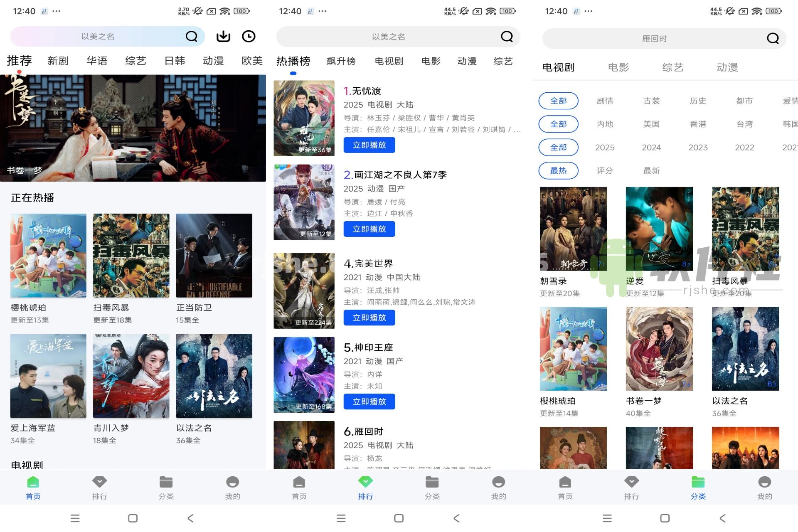Open the 飙升榜 ranking tab
This screenshot has height=532, width=798.
click(x=341, y=61)
